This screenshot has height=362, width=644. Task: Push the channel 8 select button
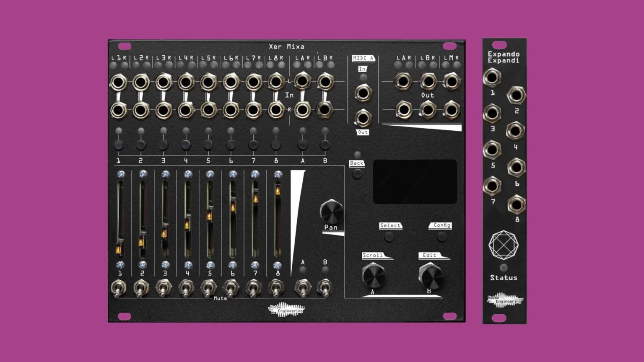(x=276, y=145)
